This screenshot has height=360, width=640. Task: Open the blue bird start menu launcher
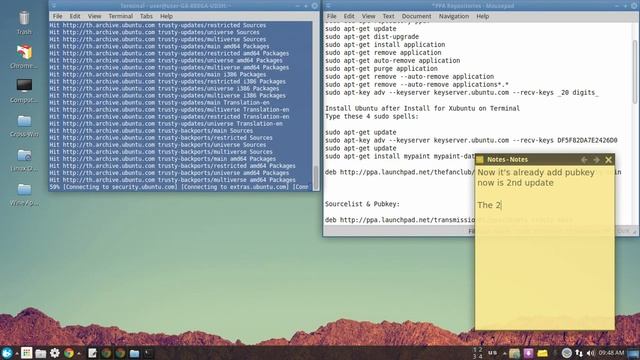click(7, 353)
